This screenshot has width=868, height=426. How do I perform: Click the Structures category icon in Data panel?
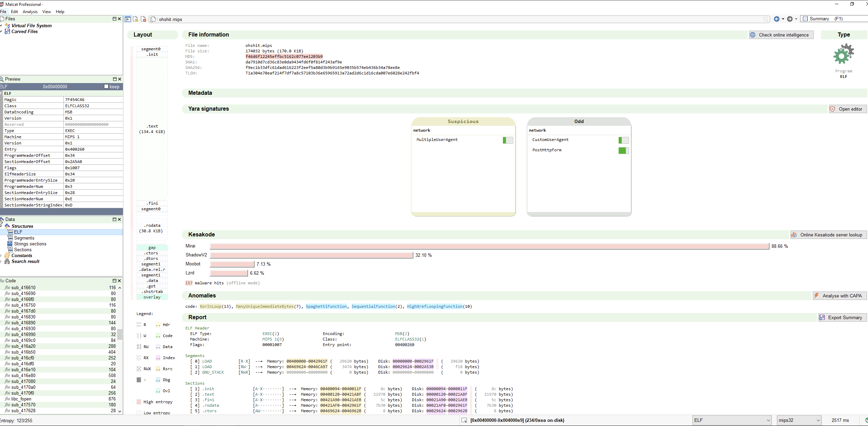(x=7, y=226)
